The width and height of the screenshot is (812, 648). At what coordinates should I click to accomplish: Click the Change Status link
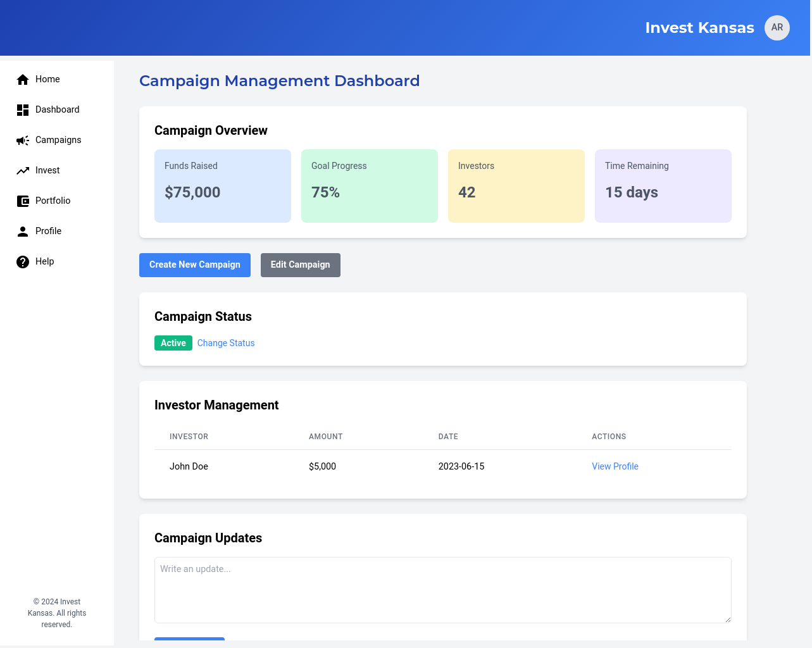click(226, 343)
